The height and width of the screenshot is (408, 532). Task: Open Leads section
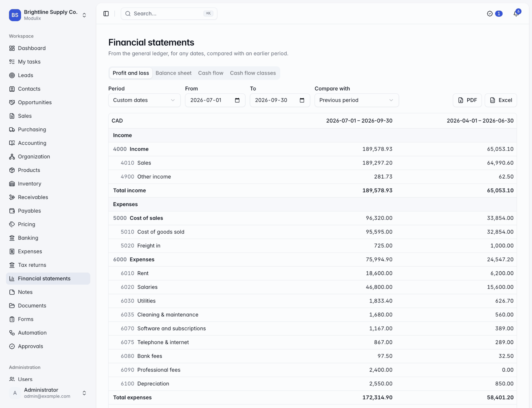48,75
